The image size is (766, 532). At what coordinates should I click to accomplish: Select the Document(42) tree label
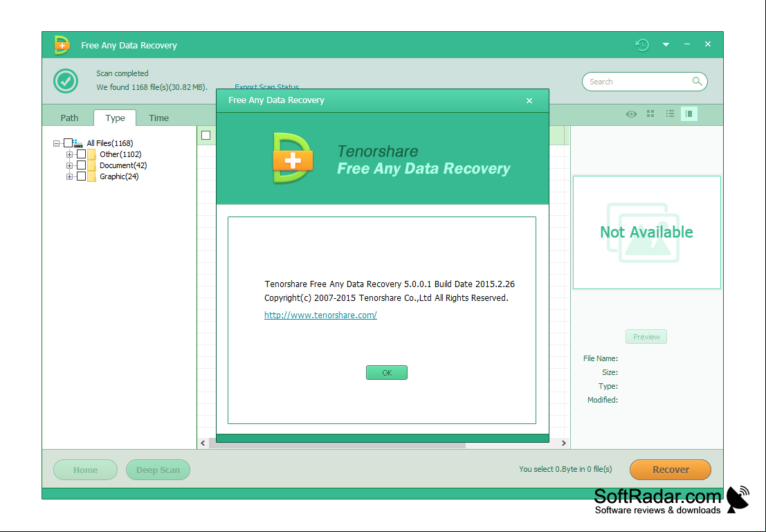click(123, 165)
